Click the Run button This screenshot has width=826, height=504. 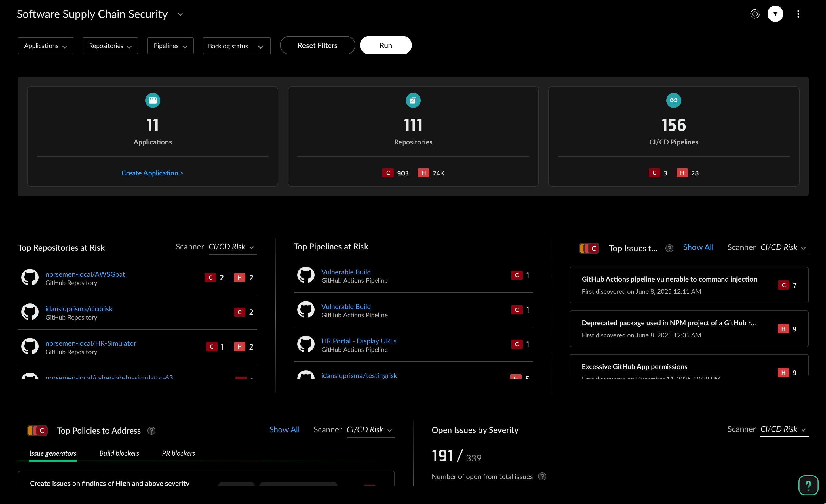point(385,45)
